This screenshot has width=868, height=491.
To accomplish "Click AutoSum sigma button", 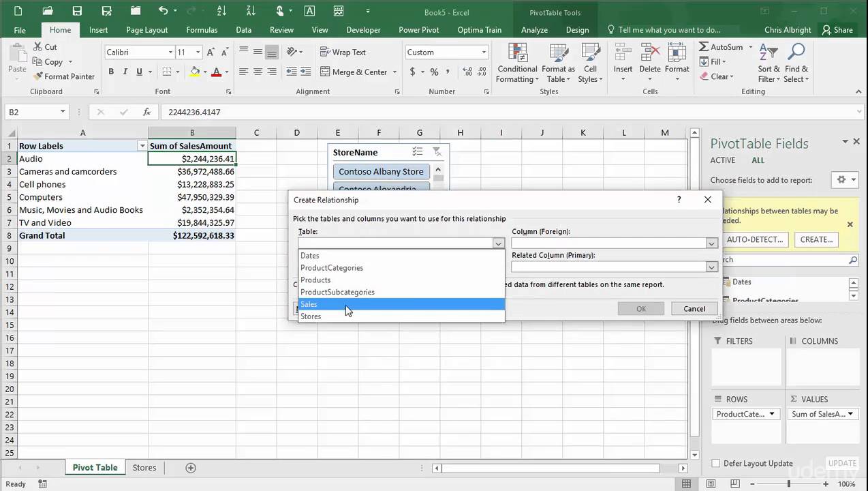I will pos(721,47).
